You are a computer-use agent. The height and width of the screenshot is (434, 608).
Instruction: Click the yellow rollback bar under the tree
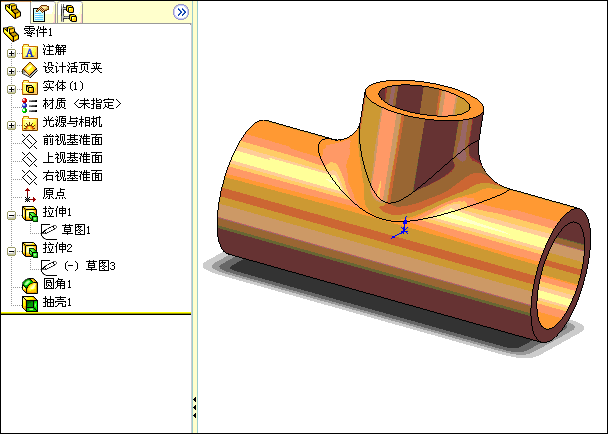(x=96, y=313)
